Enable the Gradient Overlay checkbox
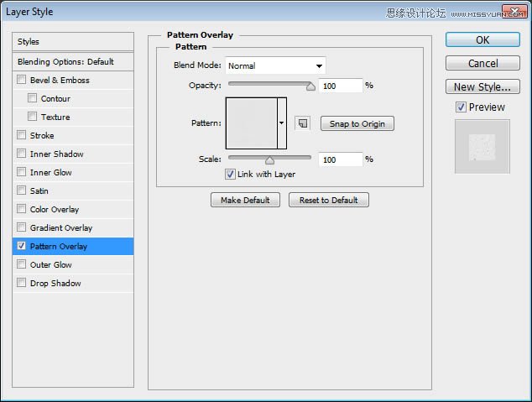 (x=21, y=227)
